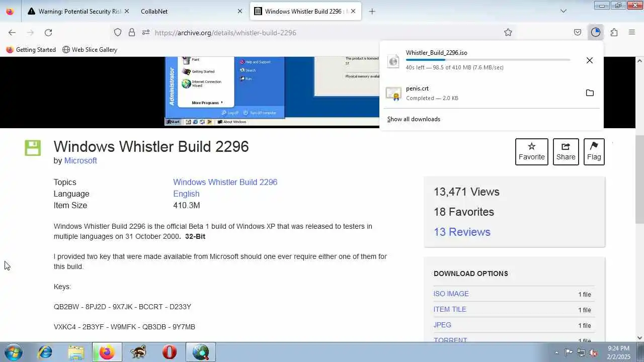This screenshot has width=644, height=362.
Task: Click the ISO download progress bar
Action: (488, 60)
